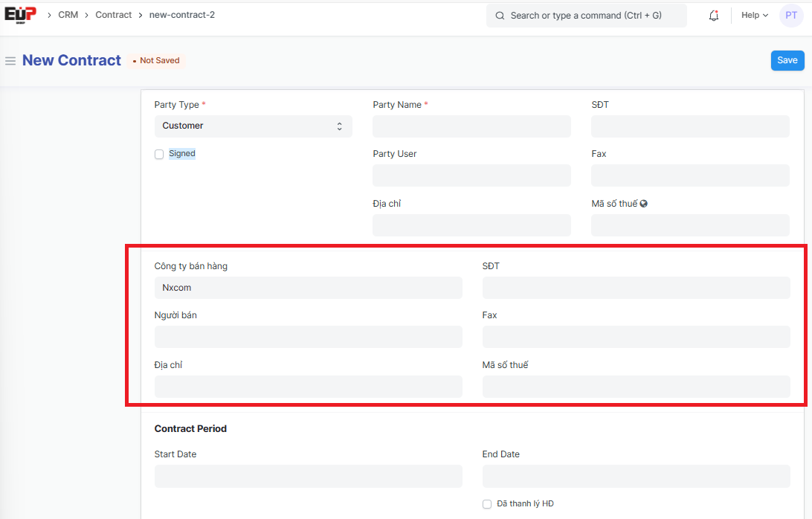
Task: Click the Start Date field
Action: (308, 477)
